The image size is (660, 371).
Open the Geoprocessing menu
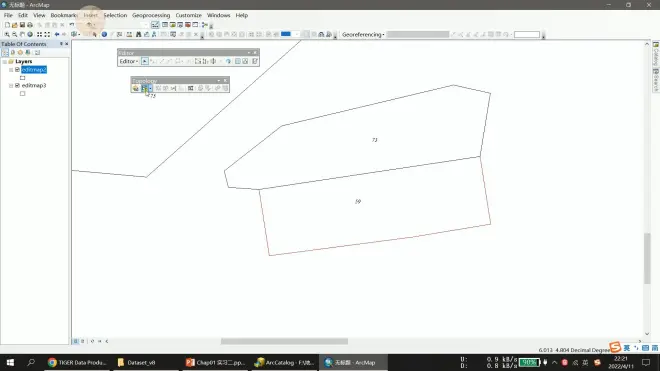click(x=151, y=15)
